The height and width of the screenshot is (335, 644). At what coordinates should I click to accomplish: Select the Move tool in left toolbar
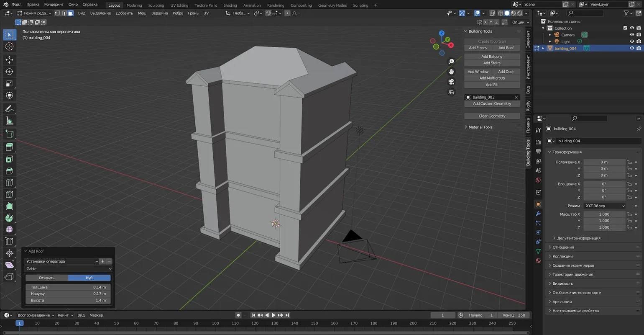point(9,60)
